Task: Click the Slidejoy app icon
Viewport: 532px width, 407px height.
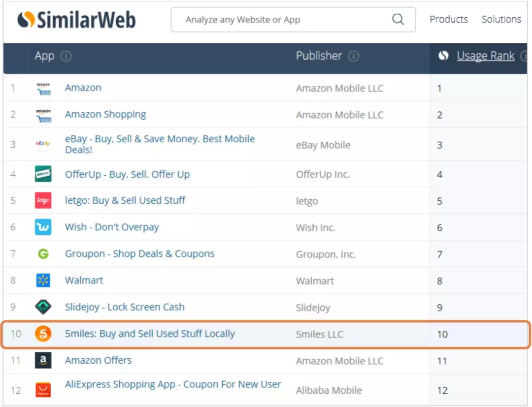Action: (43, 307)
